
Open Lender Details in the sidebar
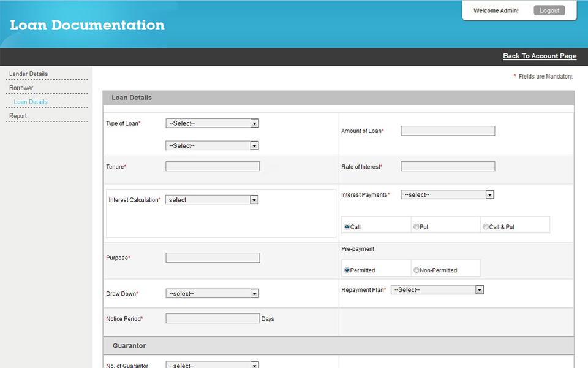[x=28, y=74]
